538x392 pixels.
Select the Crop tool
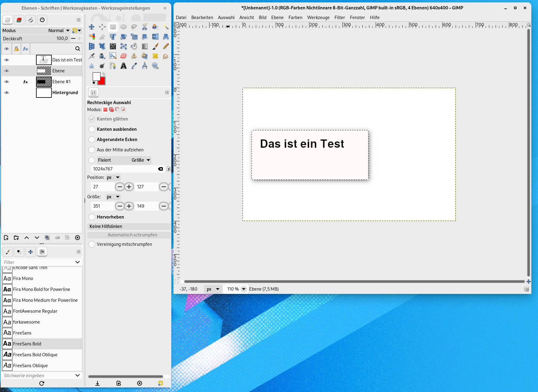tap(102, 37)
